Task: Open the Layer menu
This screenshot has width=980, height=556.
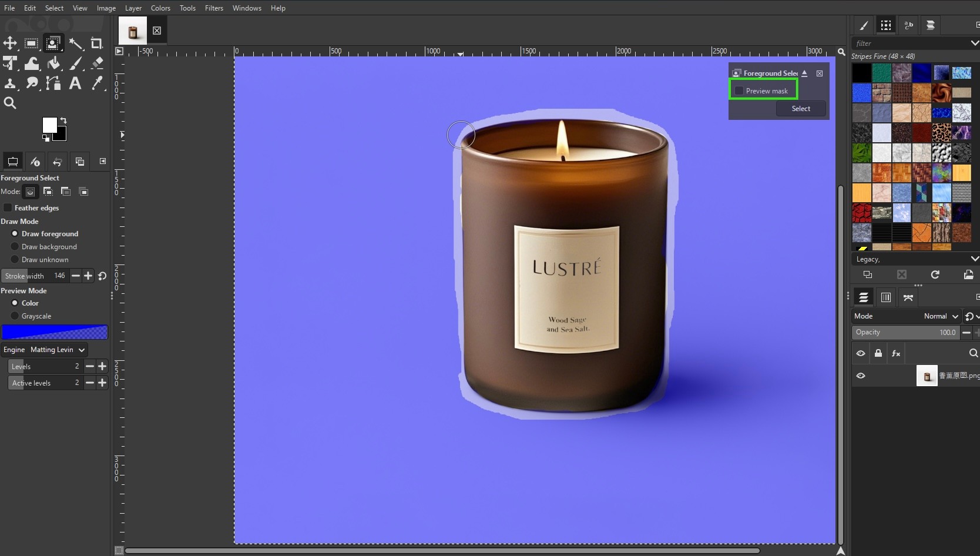Action: 133,8
